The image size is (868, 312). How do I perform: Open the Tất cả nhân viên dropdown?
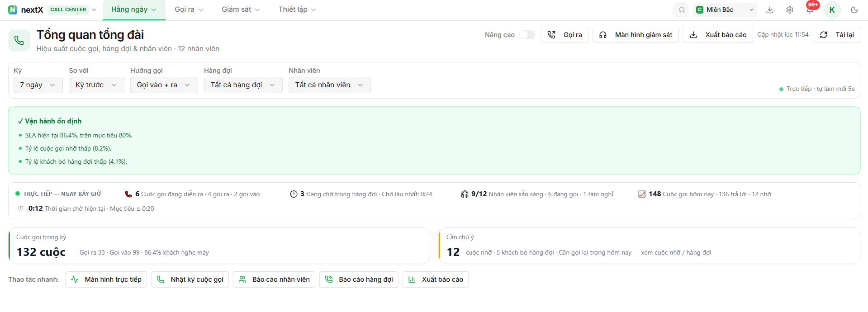tap(329, 85)
